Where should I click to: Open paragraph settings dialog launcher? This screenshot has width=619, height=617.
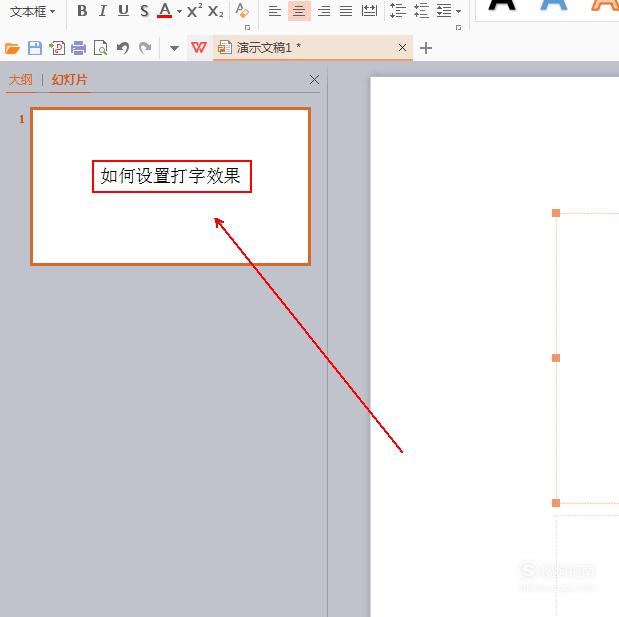458,27
